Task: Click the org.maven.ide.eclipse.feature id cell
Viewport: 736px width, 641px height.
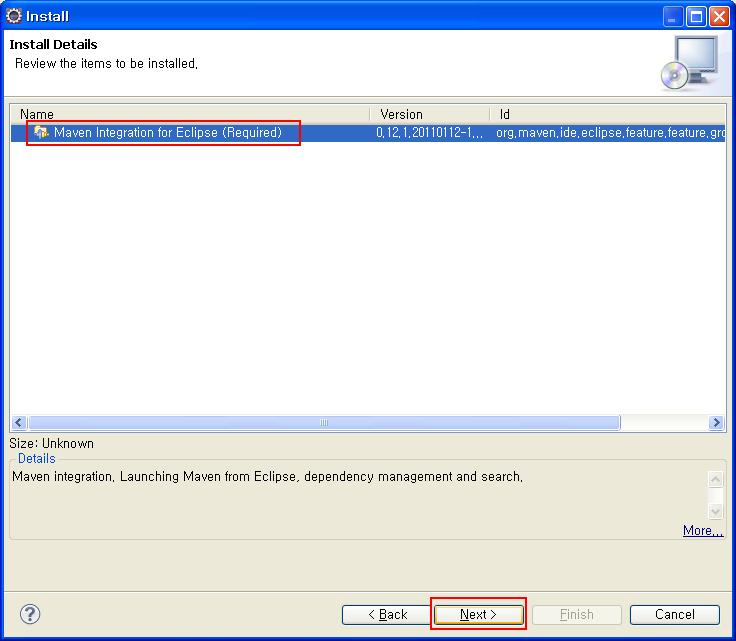Action: pyautogui.click(x=610, y=133)
